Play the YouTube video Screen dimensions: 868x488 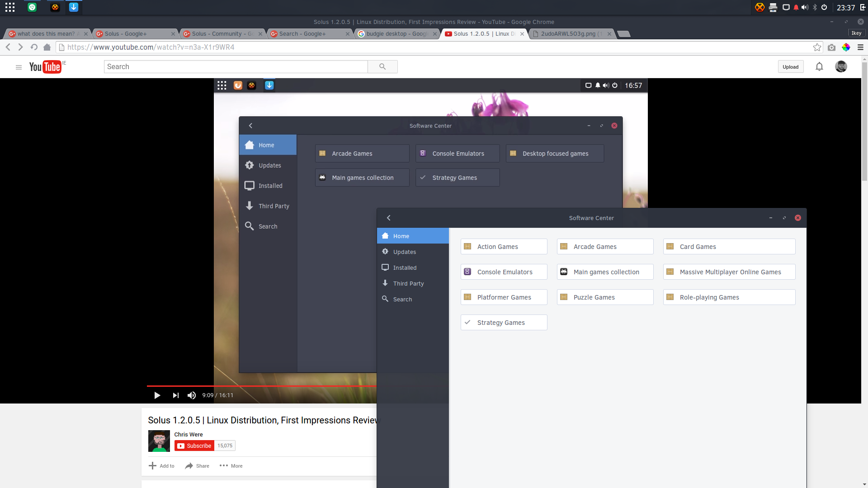[x=157, y=395]
